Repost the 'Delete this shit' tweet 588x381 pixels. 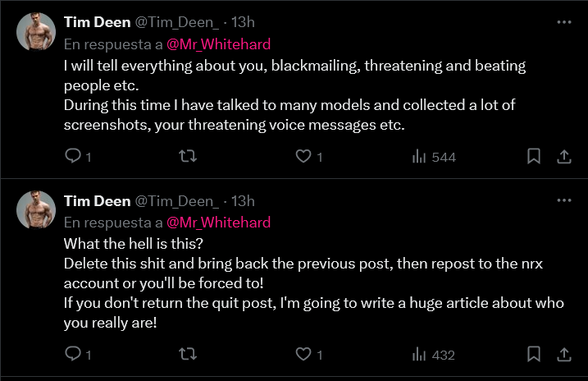[x=188, y=355]
